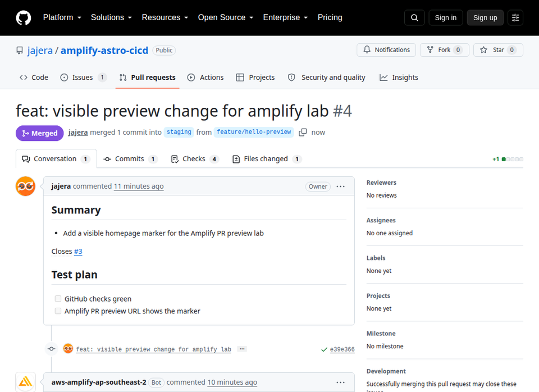Click the repository book icon beside jajera
This screenshot has height=392, width=539.
[x=20, y=51]
